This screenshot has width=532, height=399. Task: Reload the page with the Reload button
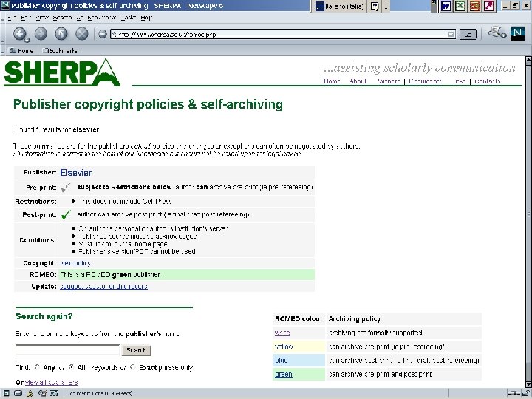point(61,34)
